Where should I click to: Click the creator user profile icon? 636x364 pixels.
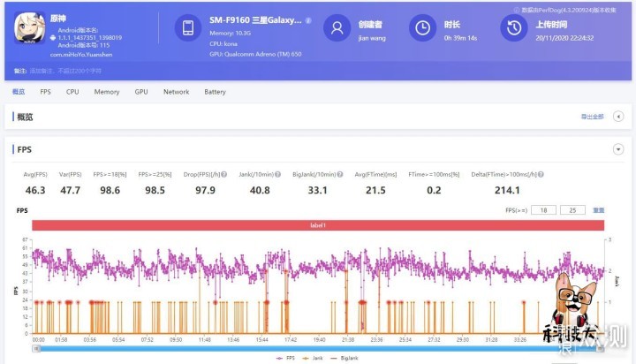point(337,27)
